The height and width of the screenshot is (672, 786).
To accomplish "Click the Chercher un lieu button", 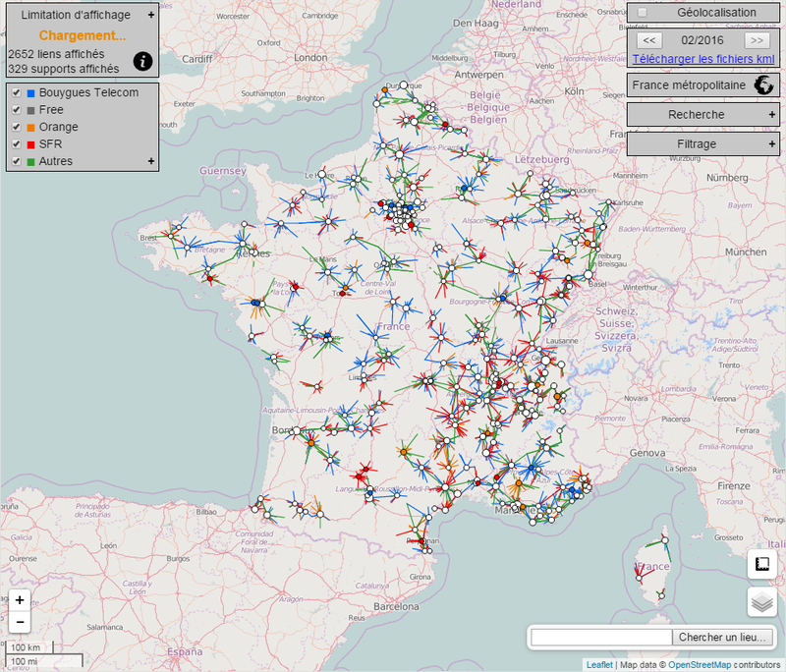I will tap(724, 636).
